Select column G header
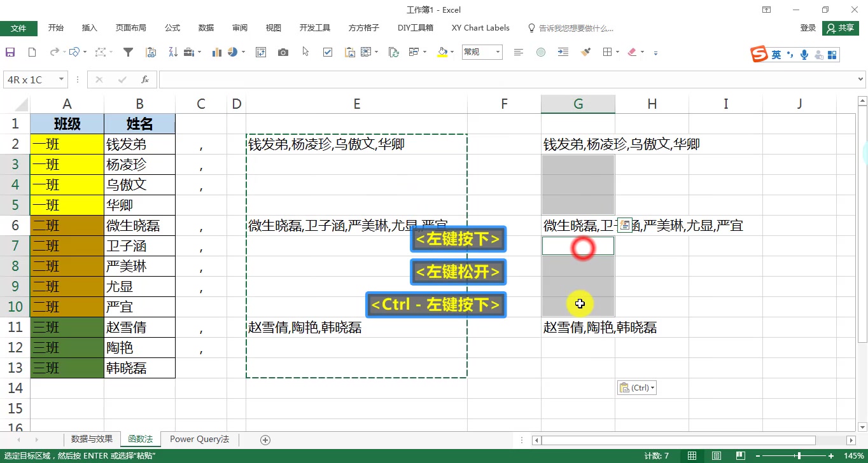Viewport: 868px width, 463px height. coord(578,104)
